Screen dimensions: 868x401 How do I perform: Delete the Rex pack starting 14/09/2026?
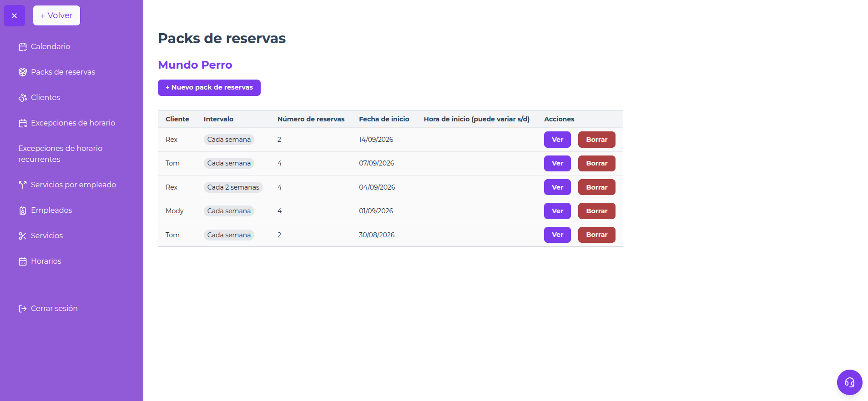(596, 140)
